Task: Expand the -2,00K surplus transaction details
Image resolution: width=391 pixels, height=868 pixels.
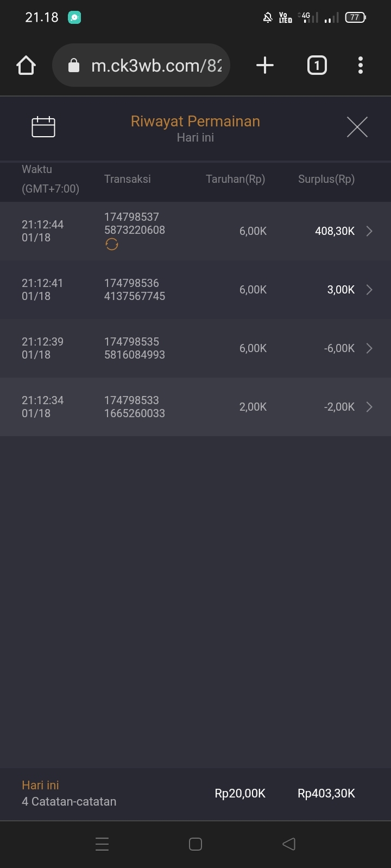Action: (369, 407)
